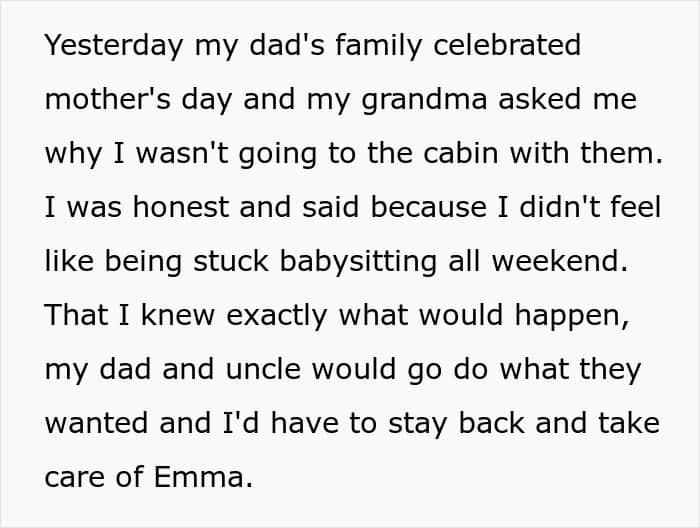Click the word "cabin" in the third line

(460, 153)
